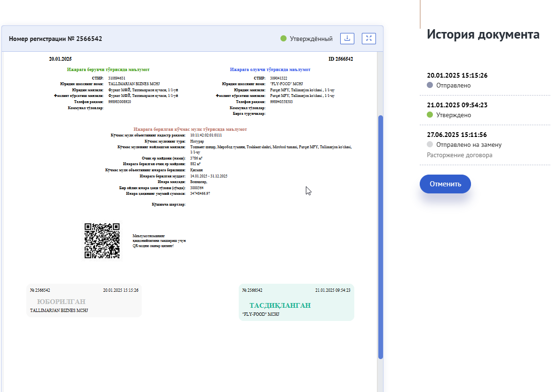Click the phone number 998940558503
Screen dimensions: 551x392
coord(281,102)
